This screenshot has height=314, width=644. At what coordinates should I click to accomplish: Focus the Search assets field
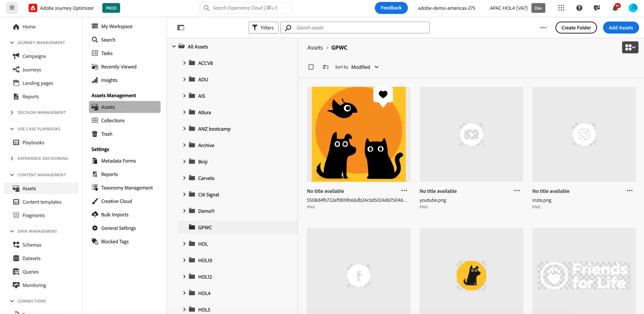355,28
